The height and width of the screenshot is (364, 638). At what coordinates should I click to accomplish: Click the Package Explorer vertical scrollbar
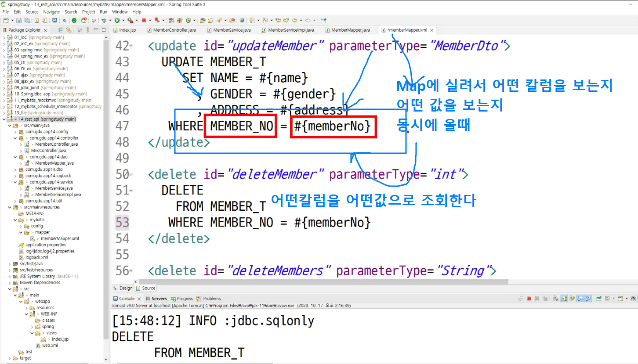105,189
